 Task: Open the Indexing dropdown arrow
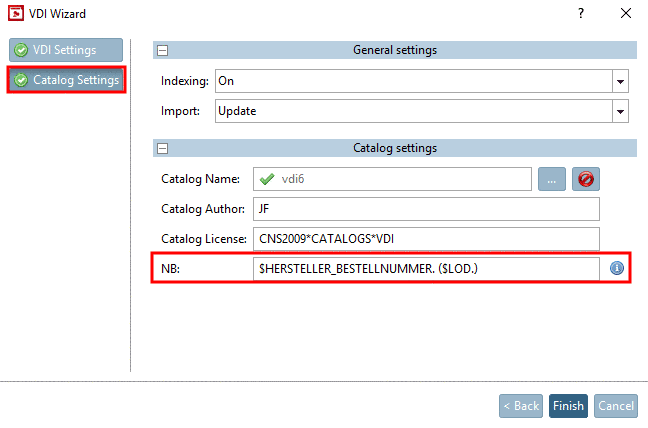coord(620,81)
